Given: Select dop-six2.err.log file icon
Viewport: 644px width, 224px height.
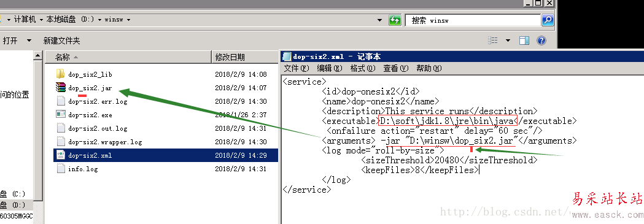Looking at the screenshot, I should click(60, 101).
